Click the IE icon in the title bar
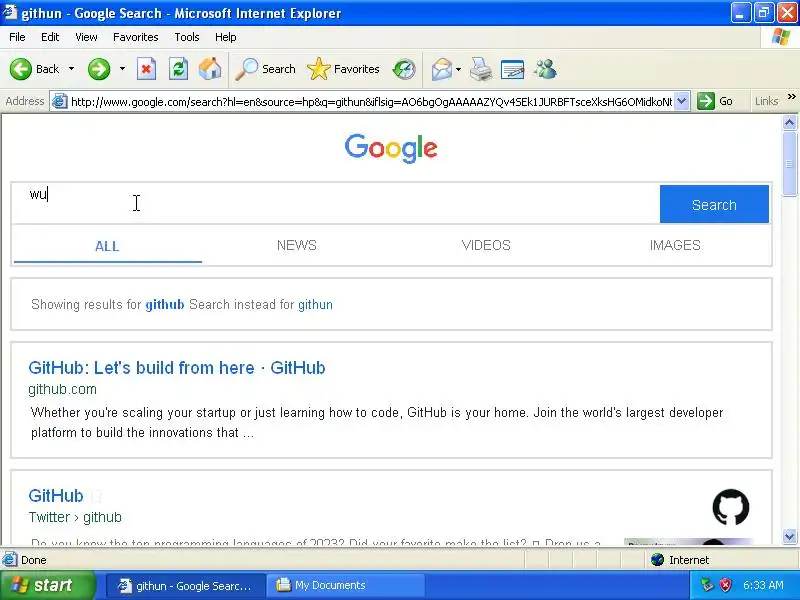 click(10, 13)
